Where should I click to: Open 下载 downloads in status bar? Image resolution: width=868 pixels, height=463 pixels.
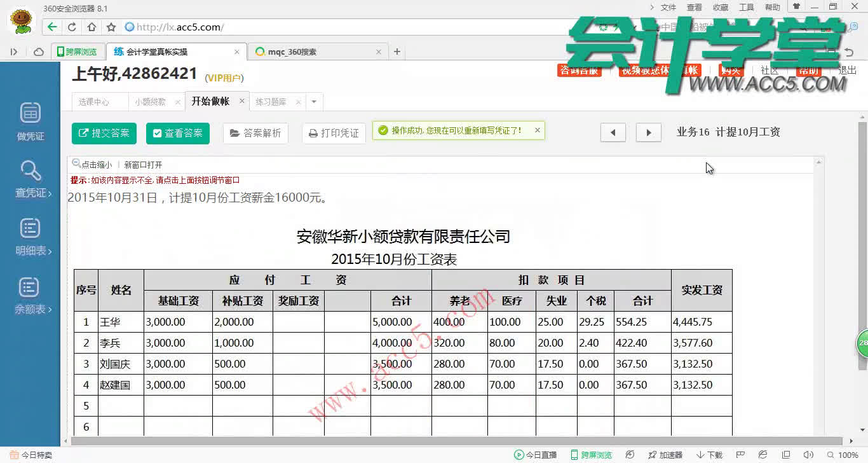point(710,455)
